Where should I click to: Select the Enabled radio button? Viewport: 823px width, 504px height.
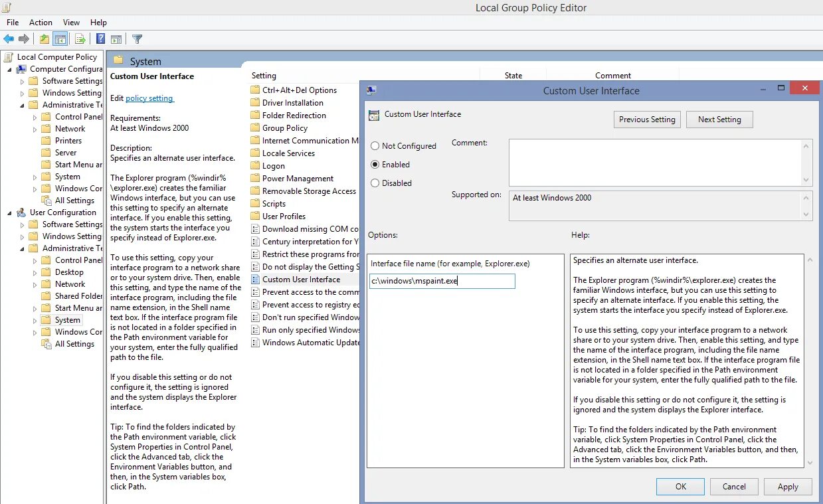point(375,165)
